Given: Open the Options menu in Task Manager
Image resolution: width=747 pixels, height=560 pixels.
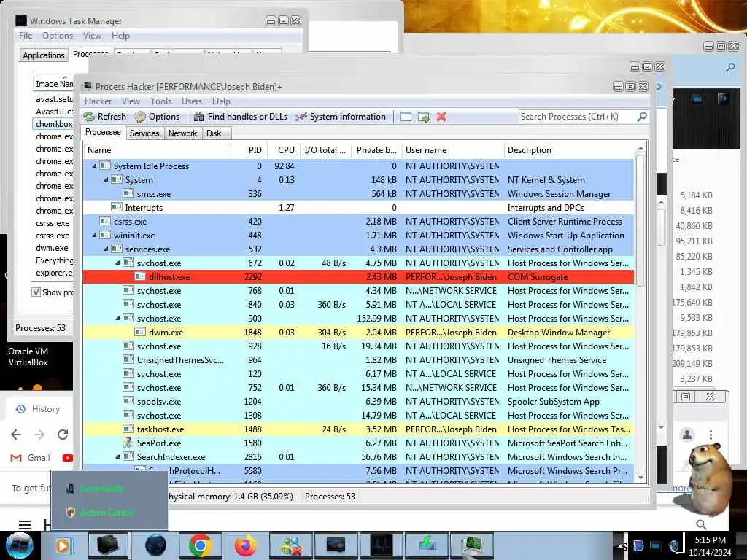Looking at the screenshot, I should 58,36.
